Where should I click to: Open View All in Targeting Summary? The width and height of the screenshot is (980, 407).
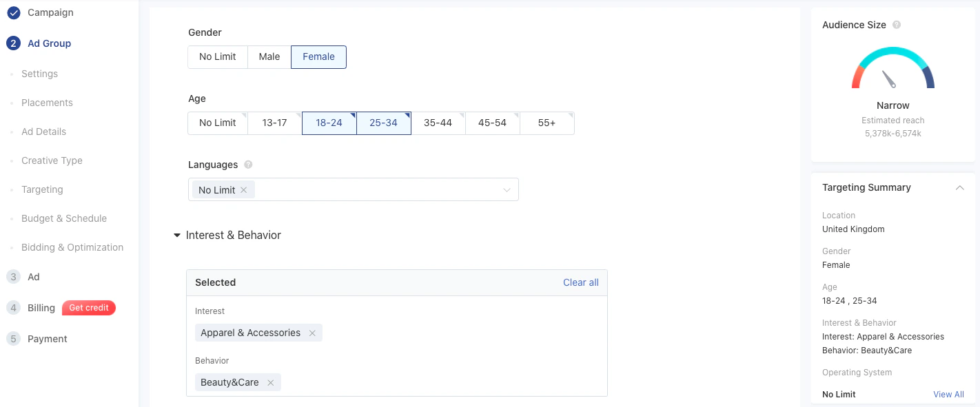[x=948, y=395]
